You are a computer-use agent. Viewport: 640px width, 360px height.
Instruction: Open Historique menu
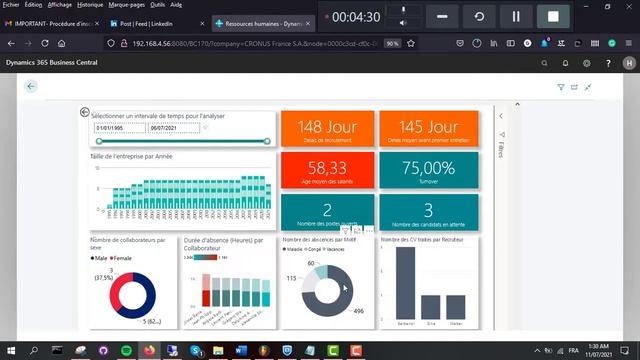[x=90, y=5]
